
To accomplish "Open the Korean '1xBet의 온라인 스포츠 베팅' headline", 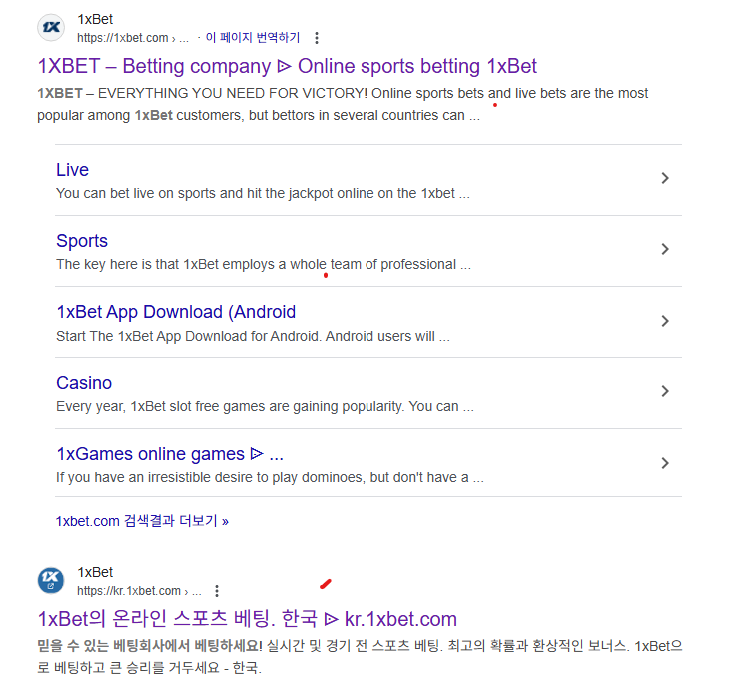I will (247, 619).
